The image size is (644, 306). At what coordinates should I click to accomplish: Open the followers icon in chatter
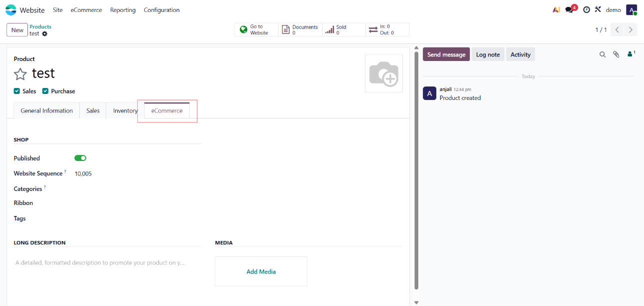point(631,54)
